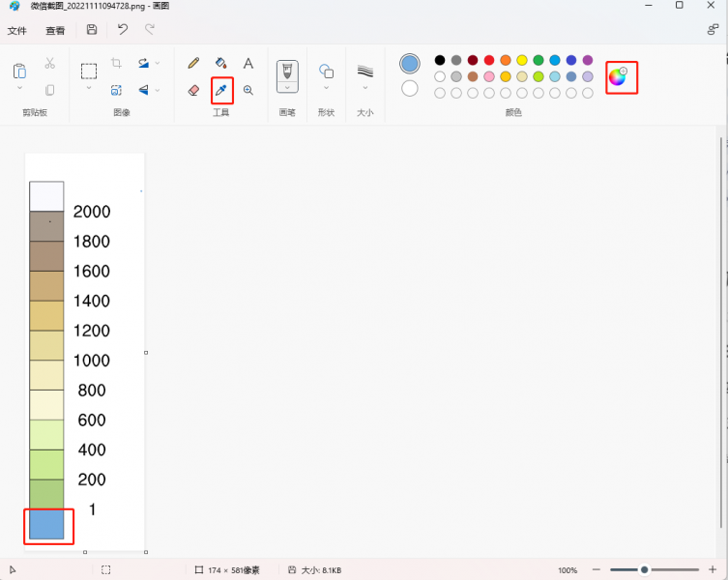This screenshot has width=728, height=580.
Task: Click the cursor position icon in status bar
Action: click(13, 569)
